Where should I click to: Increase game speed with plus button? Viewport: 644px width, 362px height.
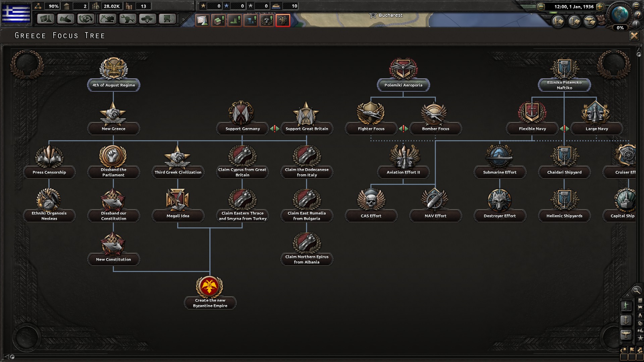tap(600, 6)
